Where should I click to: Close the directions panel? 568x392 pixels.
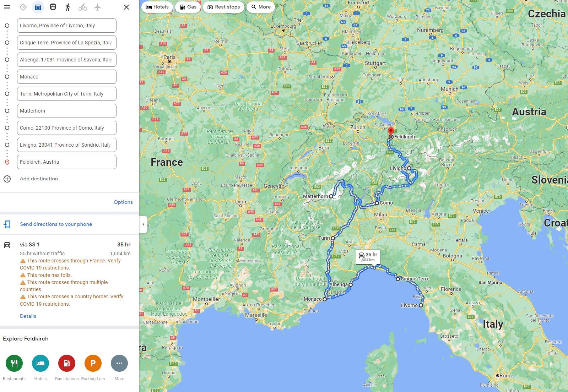pos(126,7)
